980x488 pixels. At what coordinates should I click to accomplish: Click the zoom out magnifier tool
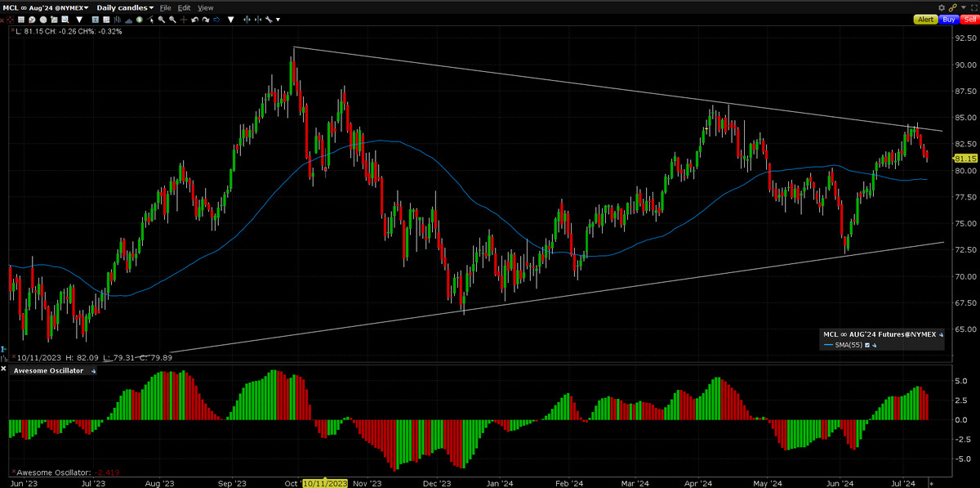point(171,19)
